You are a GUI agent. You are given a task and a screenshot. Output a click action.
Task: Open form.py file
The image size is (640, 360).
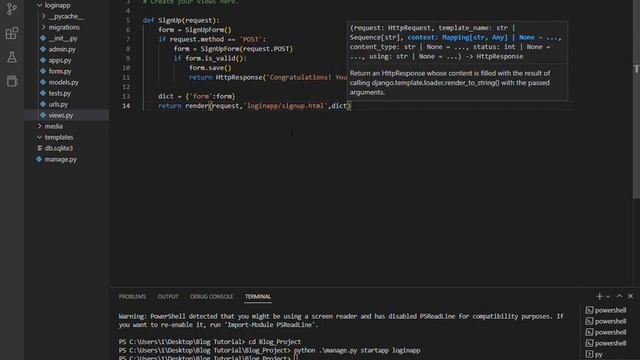(x=60, y=71)
